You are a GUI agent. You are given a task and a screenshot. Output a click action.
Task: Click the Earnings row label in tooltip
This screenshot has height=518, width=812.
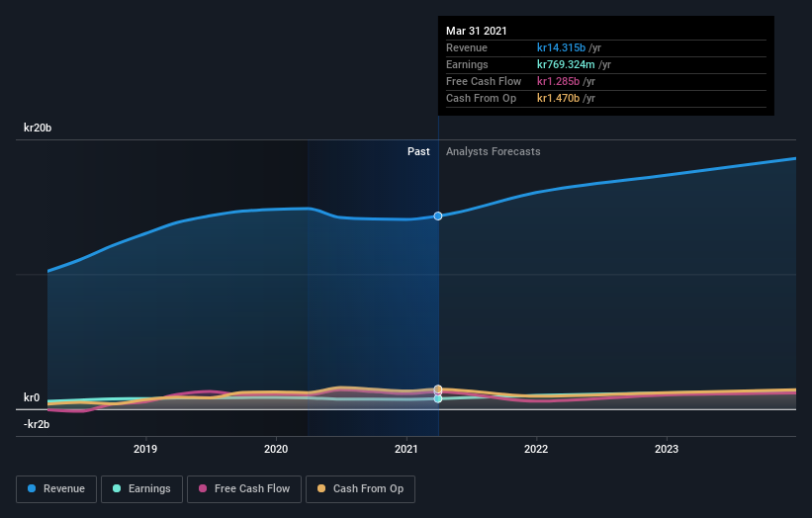467,64
